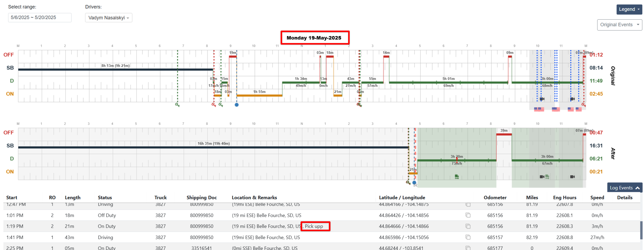Click the green key marker between 8 and 9 AM on Original chart

point(221,105)
